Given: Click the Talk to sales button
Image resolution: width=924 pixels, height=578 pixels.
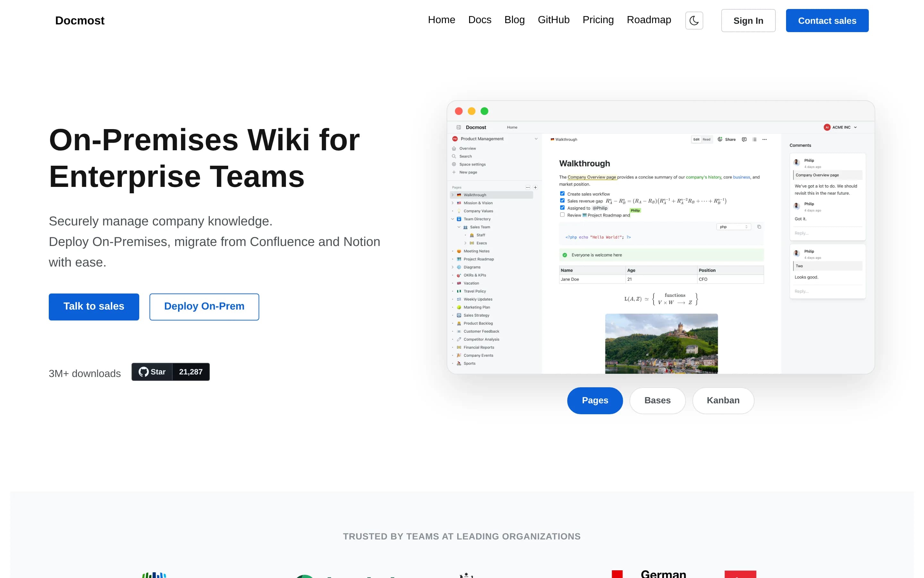Looking at the screenshot, I should point(94,307).
